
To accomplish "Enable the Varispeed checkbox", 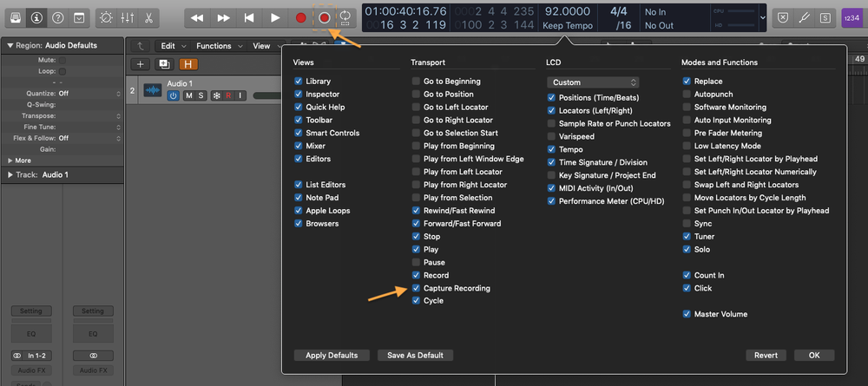I will coord(551,136).
